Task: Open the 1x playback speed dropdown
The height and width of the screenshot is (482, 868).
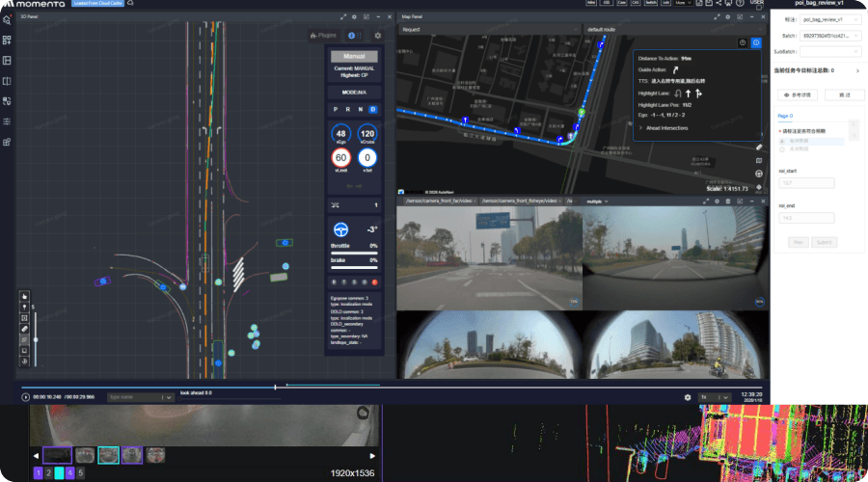Action: tap(714, 397)
